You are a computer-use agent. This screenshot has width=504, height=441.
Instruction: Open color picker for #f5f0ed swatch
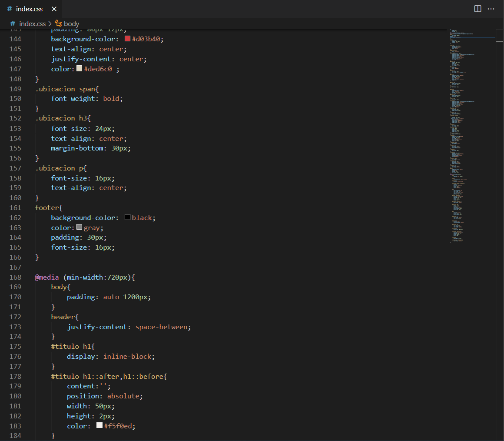[x=99, y=425]
